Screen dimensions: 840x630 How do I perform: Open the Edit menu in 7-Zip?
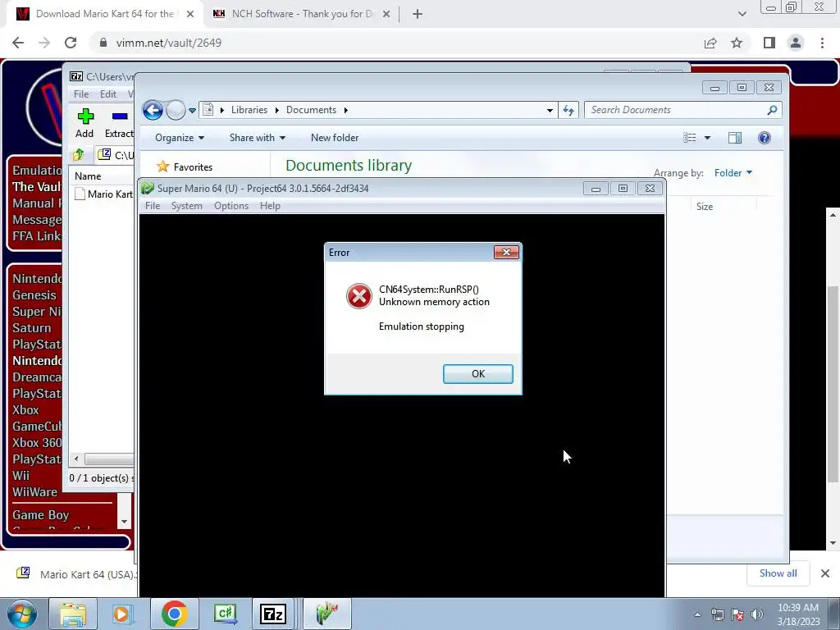[x=108, y=94]
